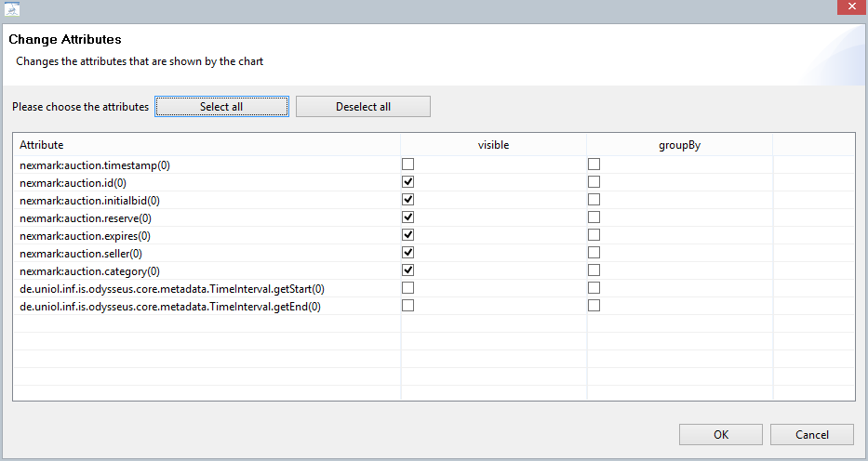Click the Deselect all button
This screenshot has width=868, height=461.
[x=363, y=107]
